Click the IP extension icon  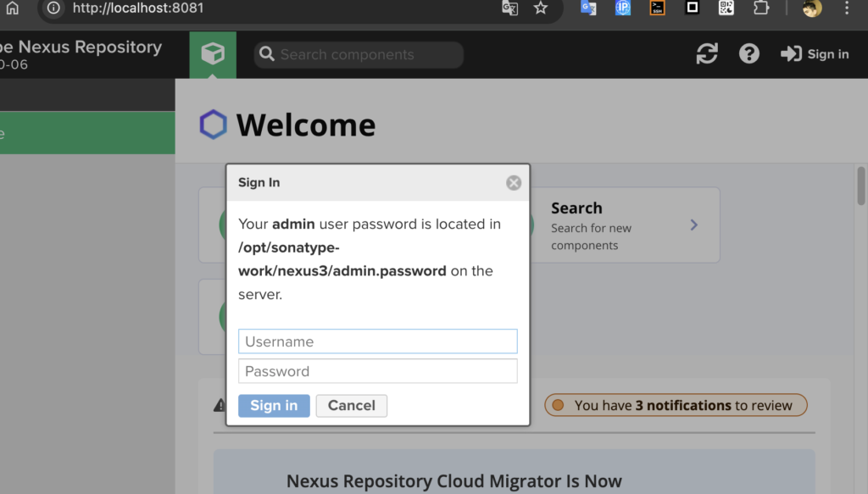[x=623, y=8]
